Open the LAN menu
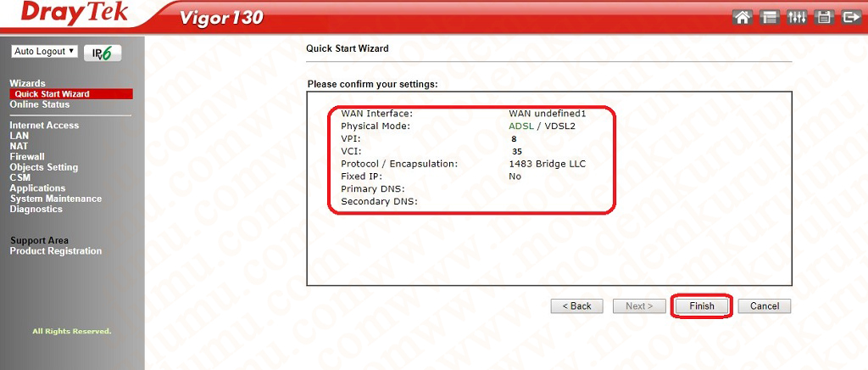 pyautogui.click(x=19, y=136)
